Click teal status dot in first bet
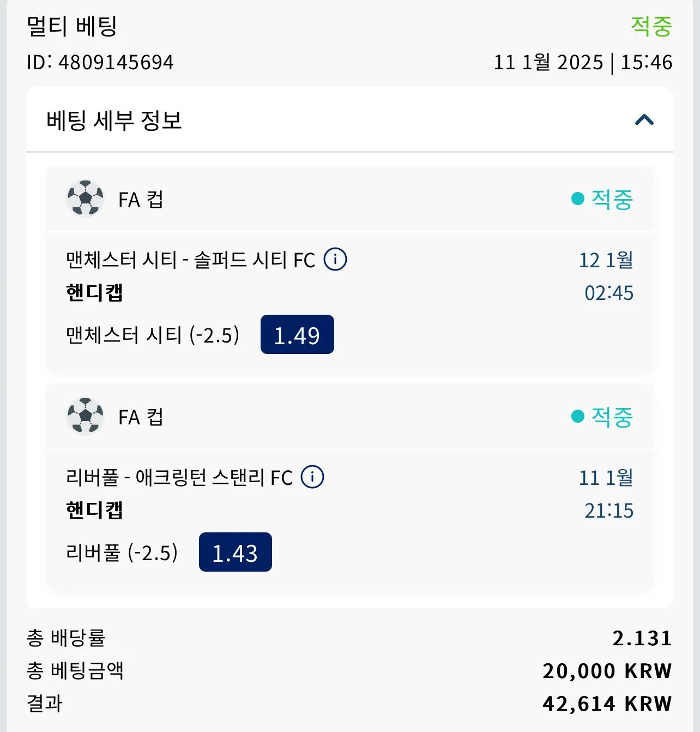This screenshot has width=700, height=732. click(578, 199)
